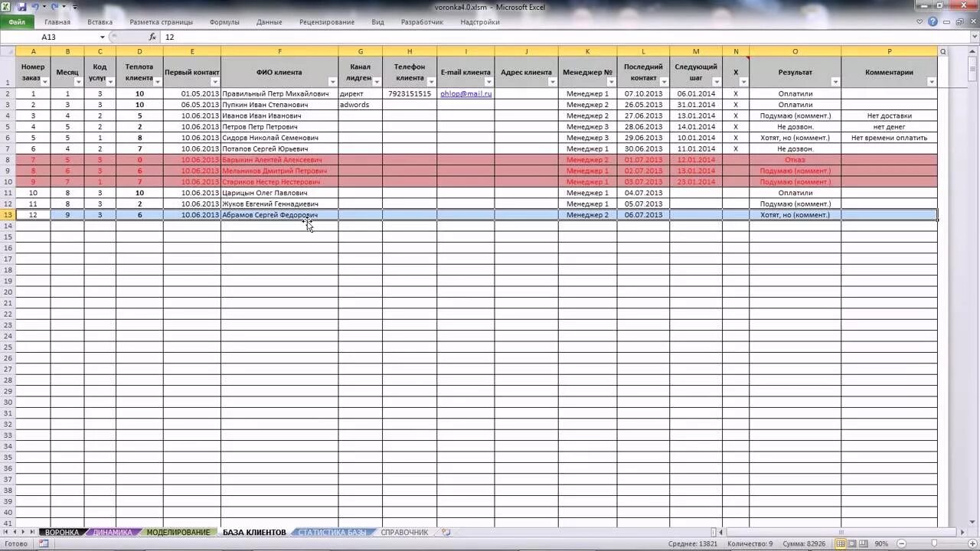
Task: Open filter dropdown for Телефон клиента column
Action: pos(432,82)
